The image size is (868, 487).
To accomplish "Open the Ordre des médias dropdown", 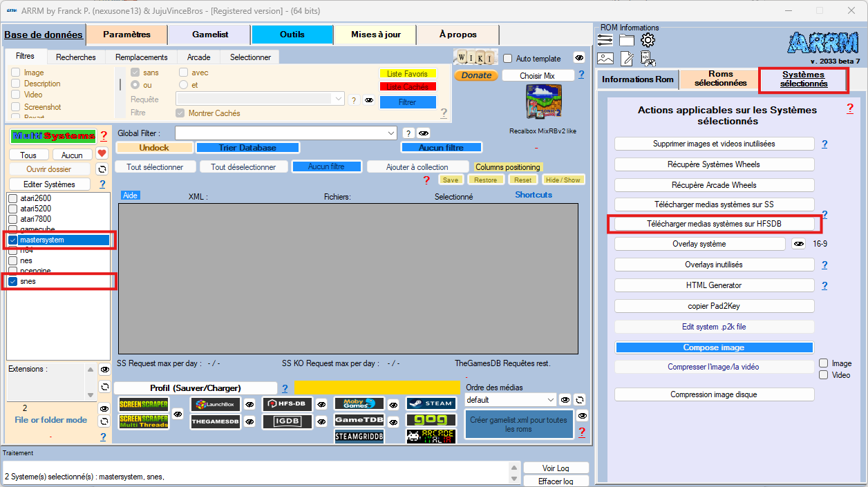I will click(x=550, y=400).
